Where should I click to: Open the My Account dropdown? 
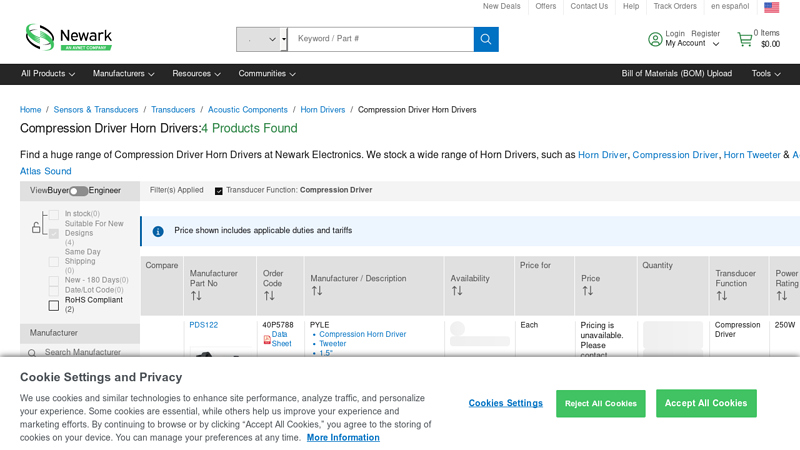point(692,43)
